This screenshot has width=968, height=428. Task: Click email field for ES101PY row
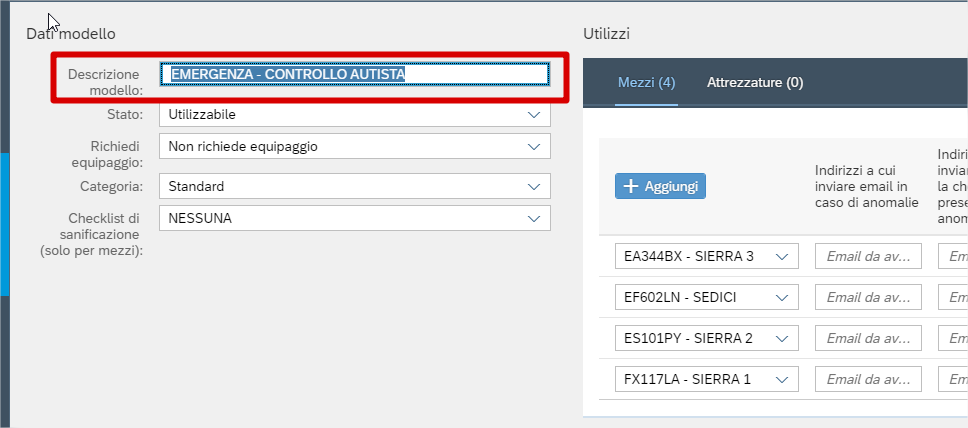tap(868, 338)
